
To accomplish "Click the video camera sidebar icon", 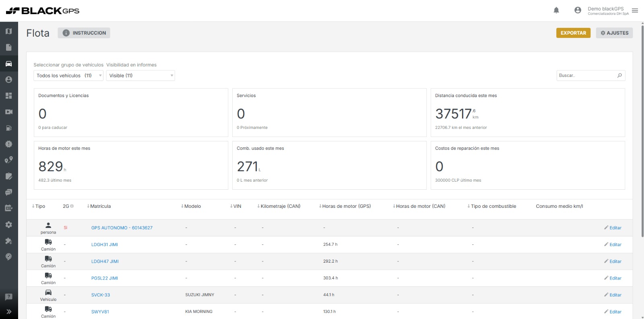I will point(9,112).
